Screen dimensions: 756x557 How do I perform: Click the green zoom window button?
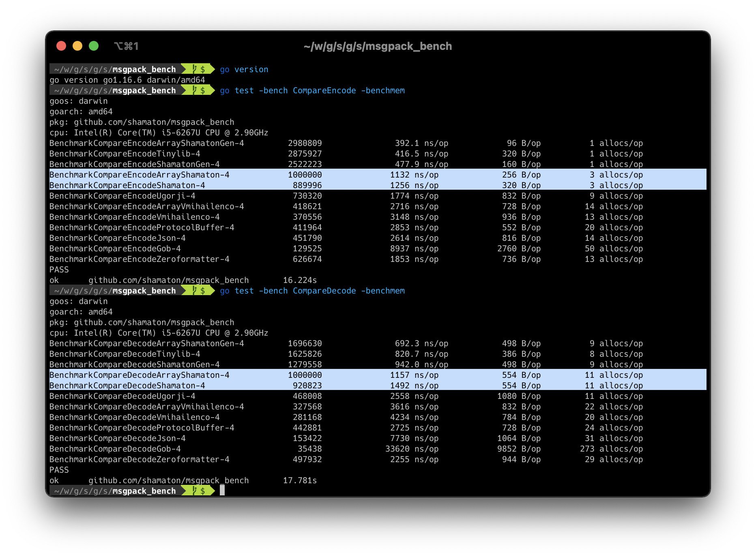94,46
